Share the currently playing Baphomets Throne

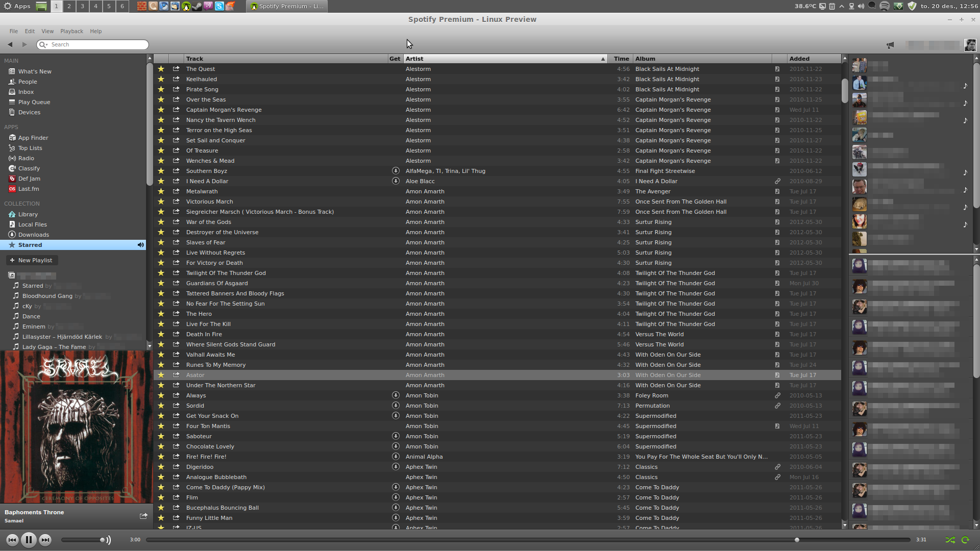point(143,516)
